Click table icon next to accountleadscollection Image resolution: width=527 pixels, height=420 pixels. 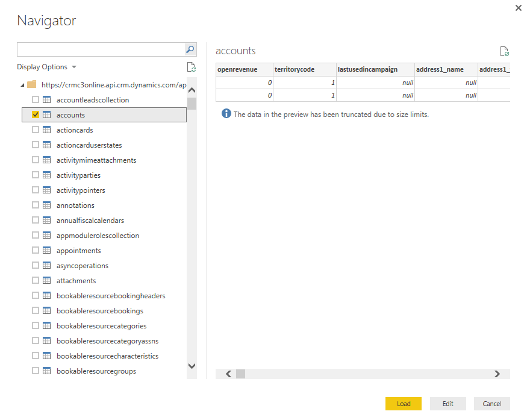pos(47,100)
